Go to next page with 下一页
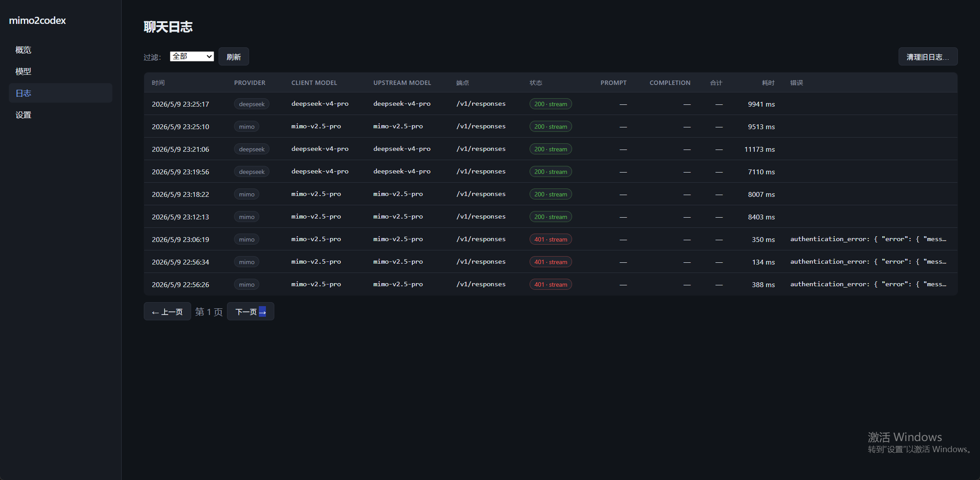Viewport: 980px width, 480px height. pos(250,311)
